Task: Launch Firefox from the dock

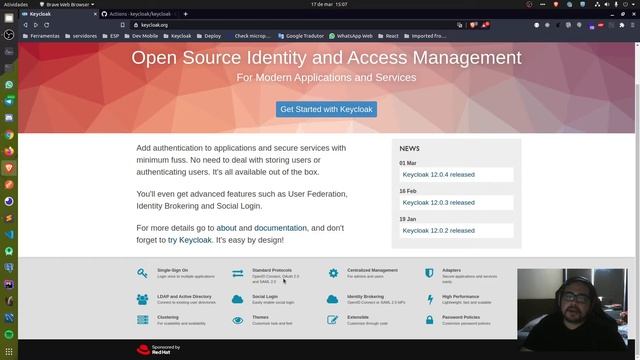Action: [x=9, y=151]
